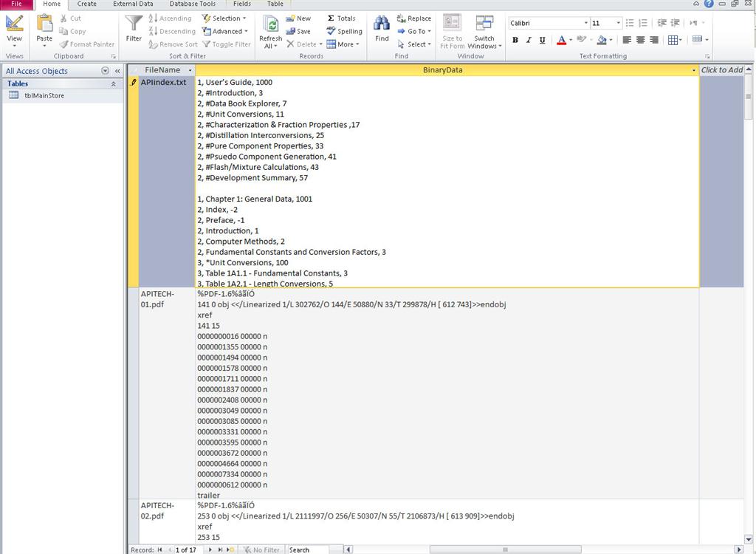Open the FileName column header dropdown arrow
This screenshot has height=554, width=756.
click(x=190, y=70)
